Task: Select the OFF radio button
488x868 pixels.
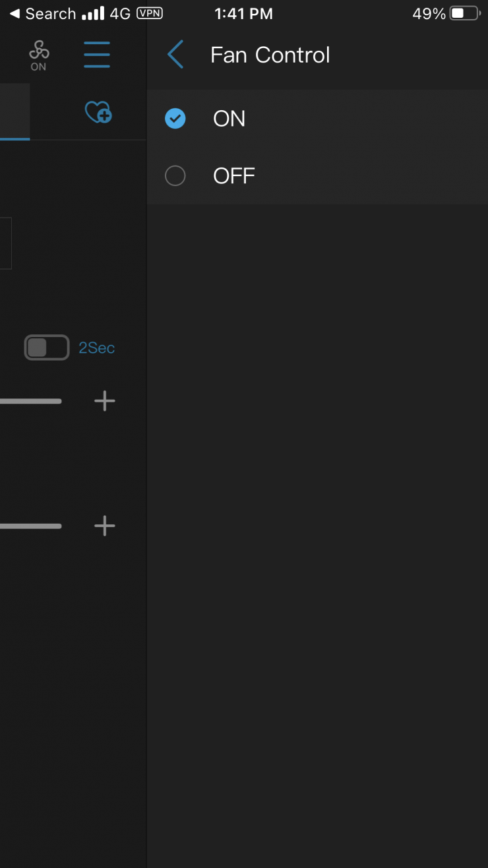Action: (175, 176)
